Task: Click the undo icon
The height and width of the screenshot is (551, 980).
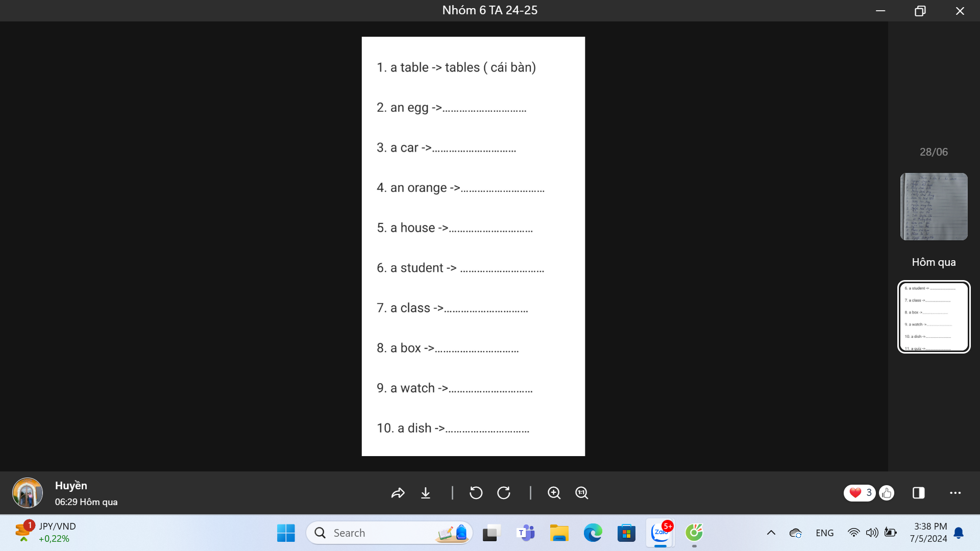Action: (476, 492)
